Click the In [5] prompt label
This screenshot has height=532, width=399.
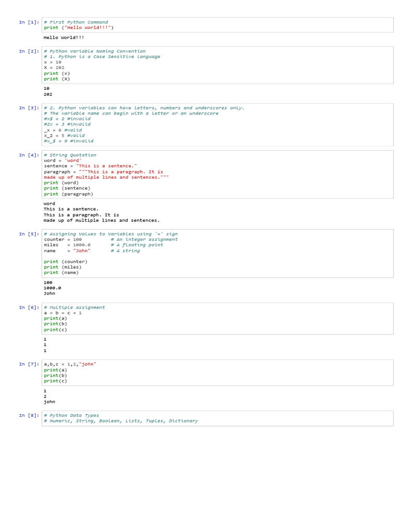click(29, 234)
